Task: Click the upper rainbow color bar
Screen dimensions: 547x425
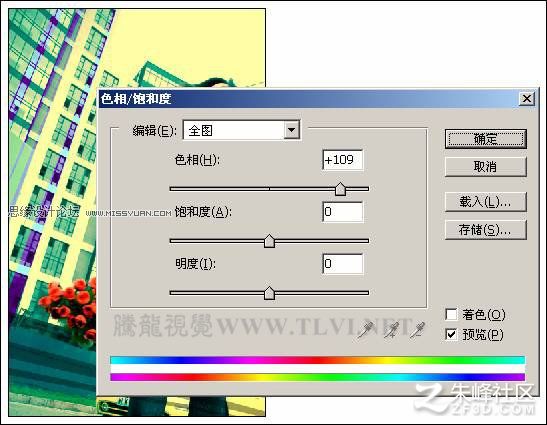Action: pyautogui.click(x=317, y=360)
